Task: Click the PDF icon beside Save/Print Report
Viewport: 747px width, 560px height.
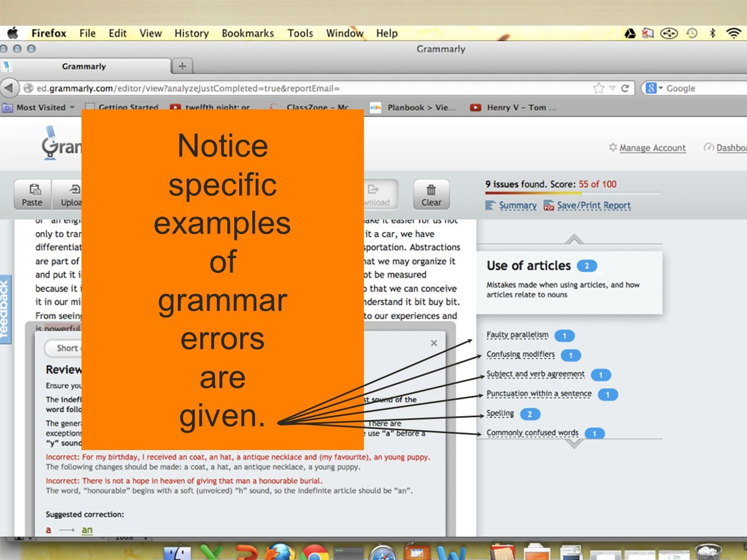Action: click(x=548, y=206)
